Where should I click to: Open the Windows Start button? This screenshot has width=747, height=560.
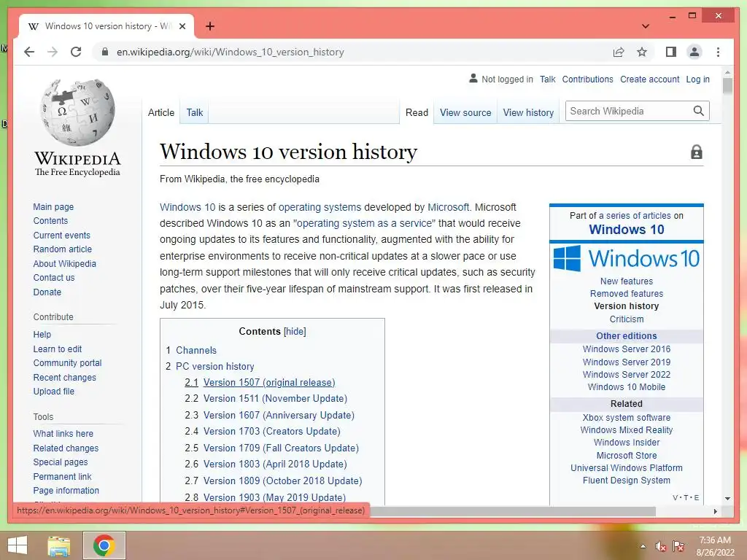click(18, 545)
